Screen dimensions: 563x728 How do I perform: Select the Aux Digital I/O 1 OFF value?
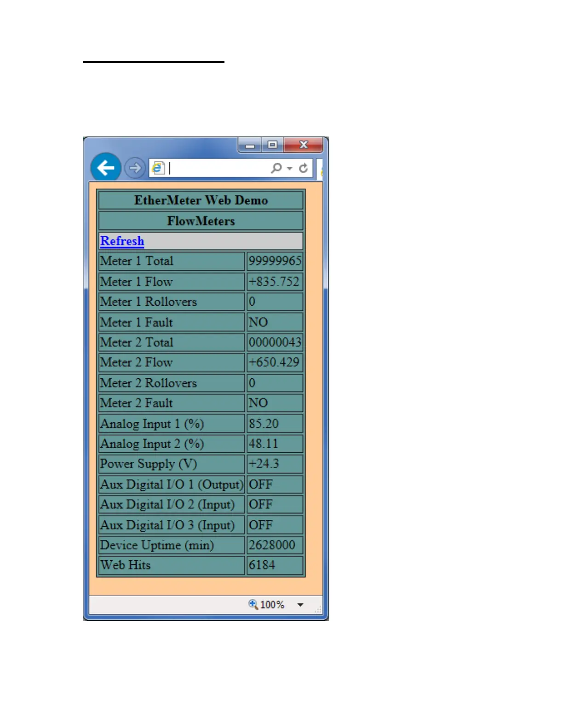260,484
